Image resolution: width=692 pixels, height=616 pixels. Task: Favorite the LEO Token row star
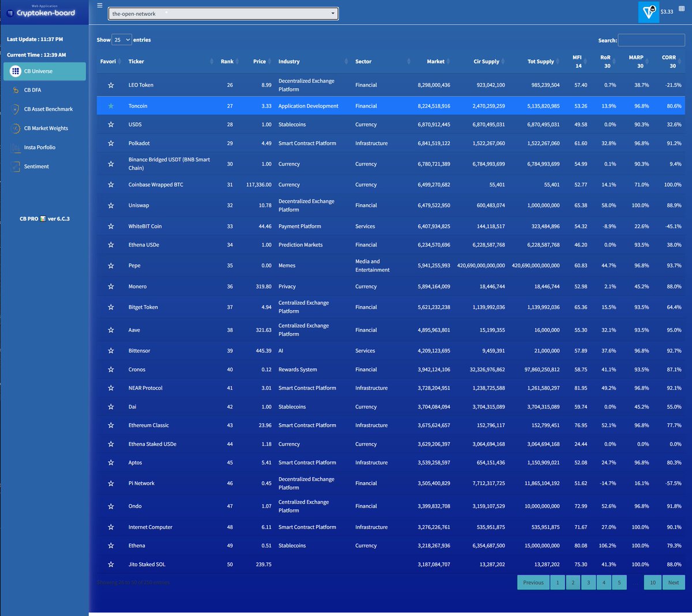pos(111,85)
